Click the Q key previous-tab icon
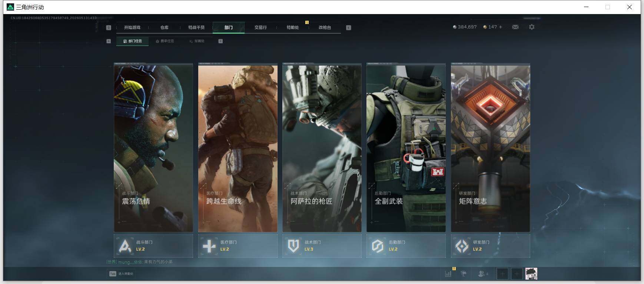This screenshot has width=644, height=284. [109, 27]
